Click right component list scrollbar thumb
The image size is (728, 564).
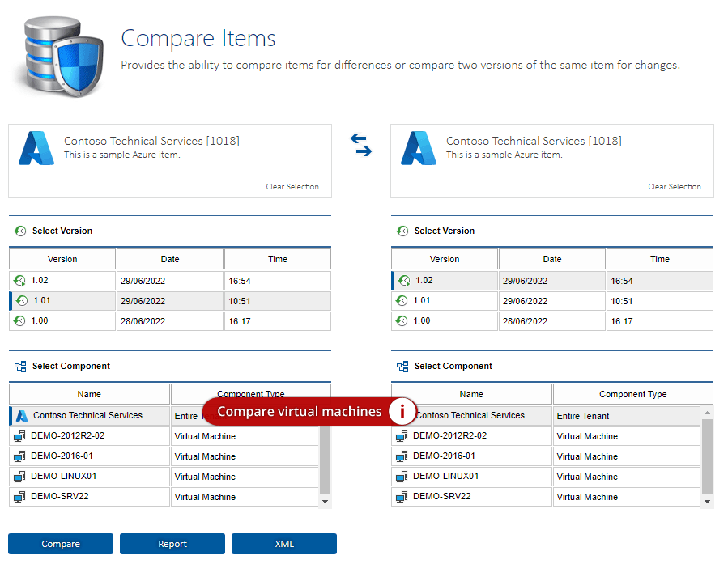[707, 456]
